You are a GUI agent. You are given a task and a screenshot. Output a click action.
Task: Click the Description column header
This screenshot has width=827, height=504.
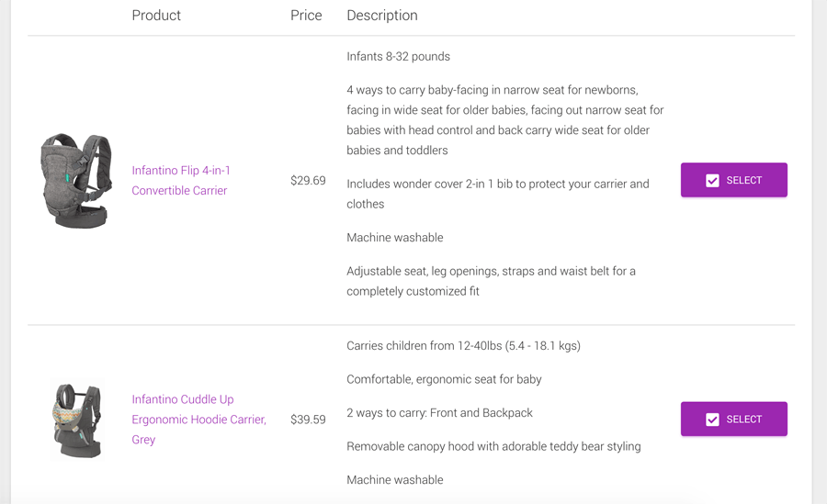point(382,16)
